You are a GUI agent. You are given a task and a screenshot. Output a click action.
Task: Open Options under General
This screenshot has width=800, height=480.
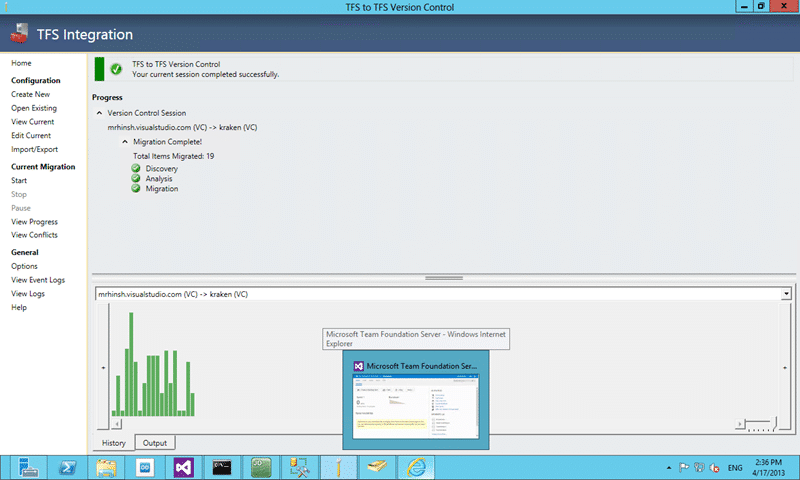tap(24, 266)
